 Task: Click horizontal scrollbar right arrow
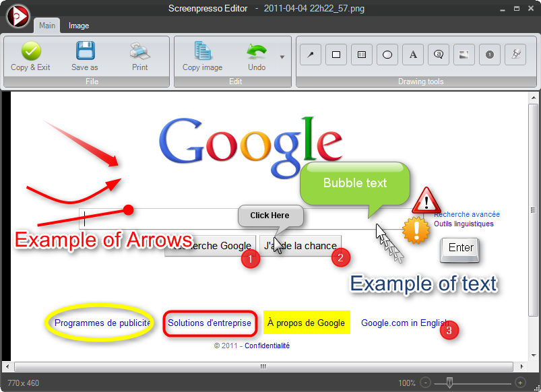click(521, 366)
